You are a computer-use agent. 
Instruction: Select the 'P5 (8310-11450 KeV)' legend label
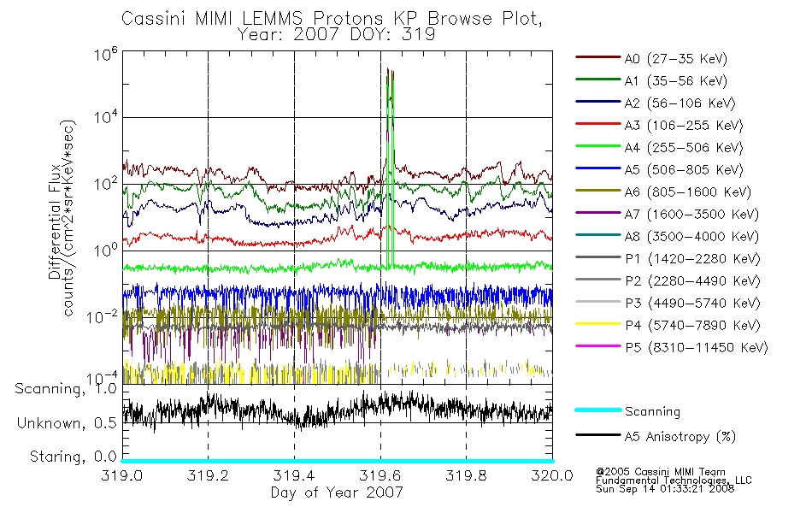697,348
